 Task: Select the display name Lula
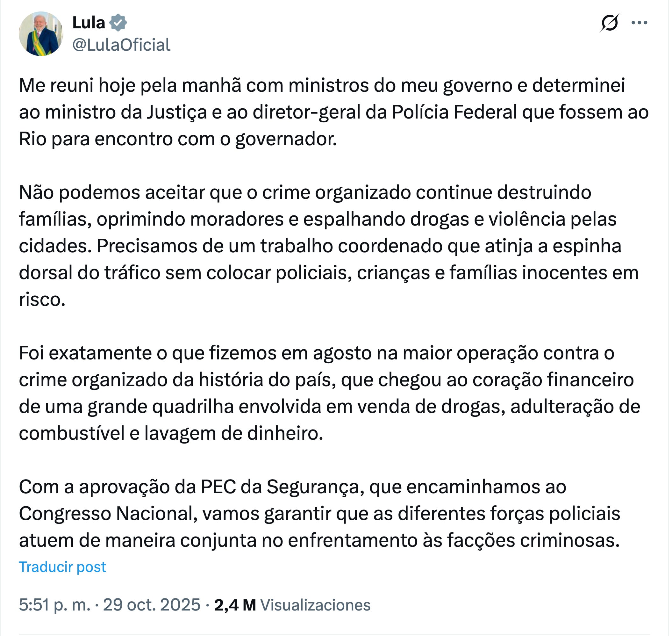89,22
